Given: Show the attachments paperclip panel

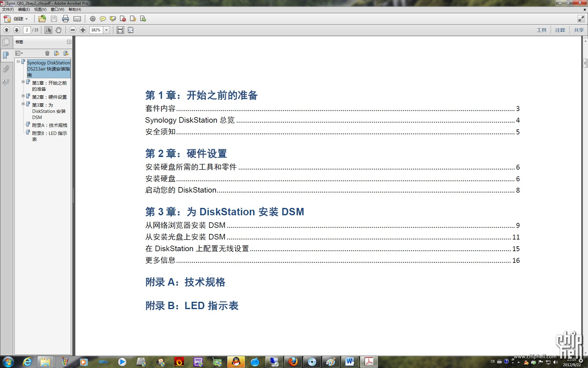Looking at the screenshot, I should coord(6,69).
